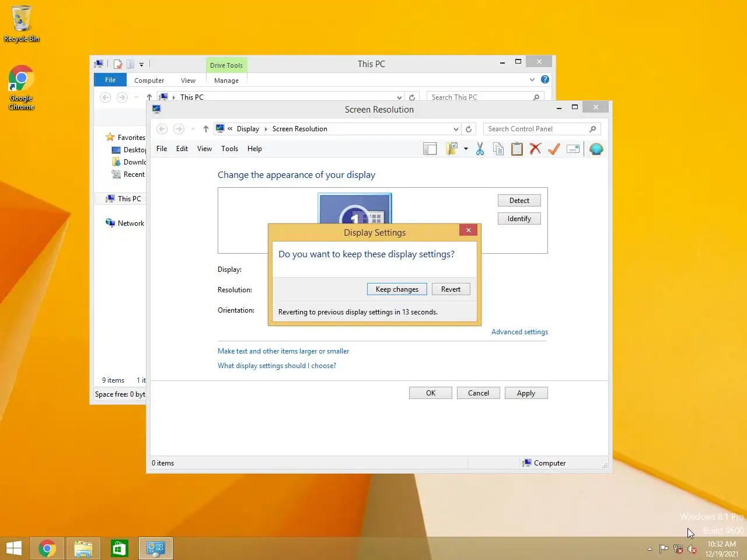Viewport: 747px width, 560px height.
Task: Open the View ribbon tab in This PC
Action: 188,80
